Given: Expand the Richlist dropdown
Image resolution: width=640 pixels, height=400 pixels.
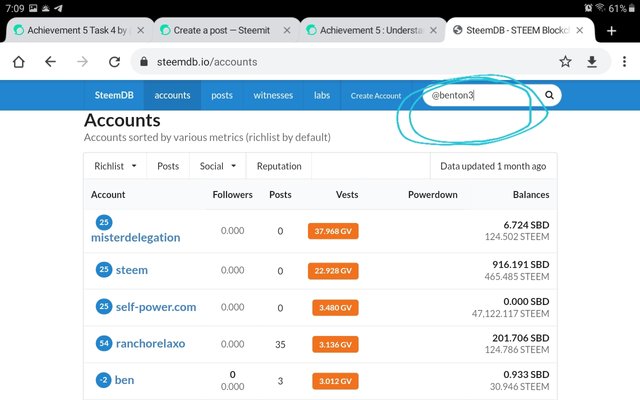Looking at the screenshot, I should click(115, 166).
